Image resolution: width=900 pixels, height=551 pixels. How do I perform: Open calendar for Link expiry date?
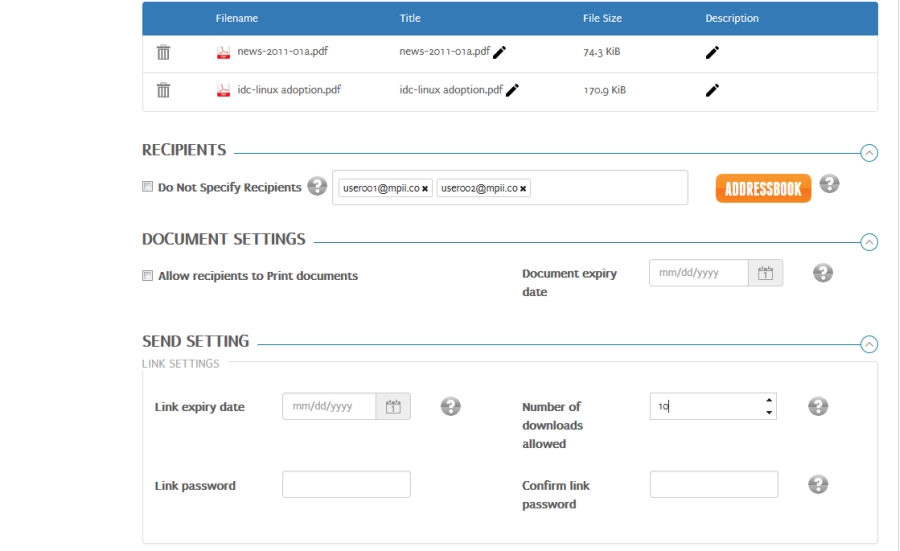click(393, 406)
